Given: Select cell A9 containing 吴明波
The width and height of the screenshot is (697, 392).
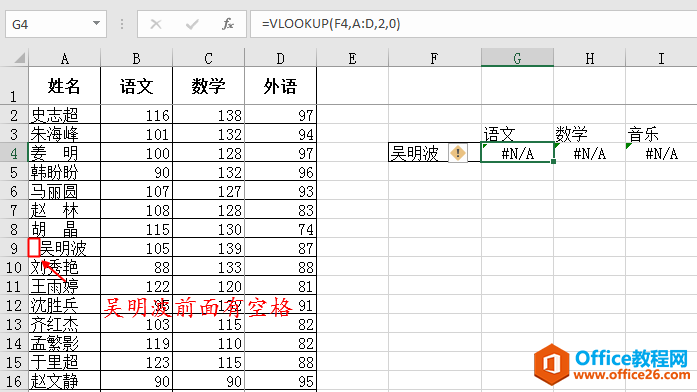Looking at the screenshot, I should (64, 248).
